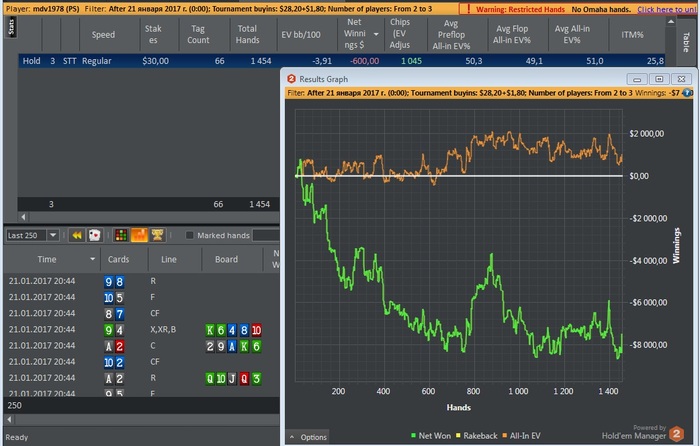Click the Hold'em Manager 2 logo
Viewport: 700px width, 446px height.
(x=676, y=434)
